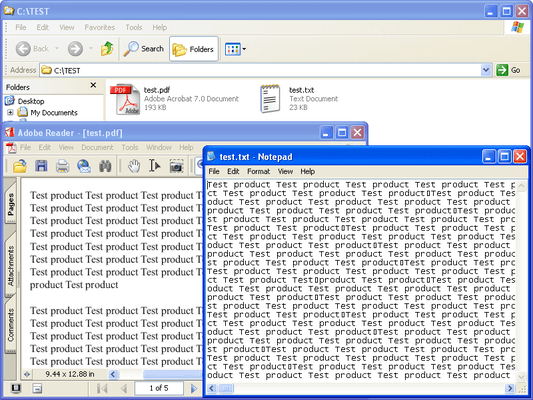This screenshot has height=400, width=533.
Task: Click the Notepad horizontal scroll thumb
Action: tap(226, 388)
